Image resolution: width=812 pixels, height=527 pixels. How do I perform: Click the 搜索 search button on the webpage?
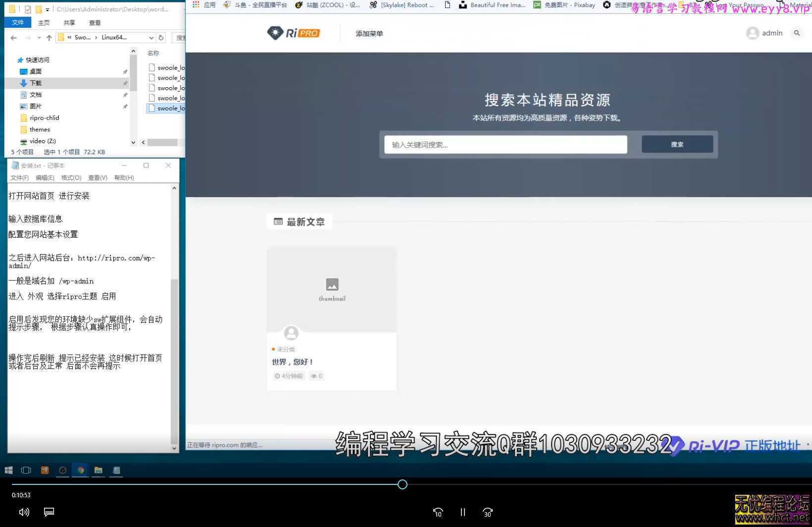677,144
